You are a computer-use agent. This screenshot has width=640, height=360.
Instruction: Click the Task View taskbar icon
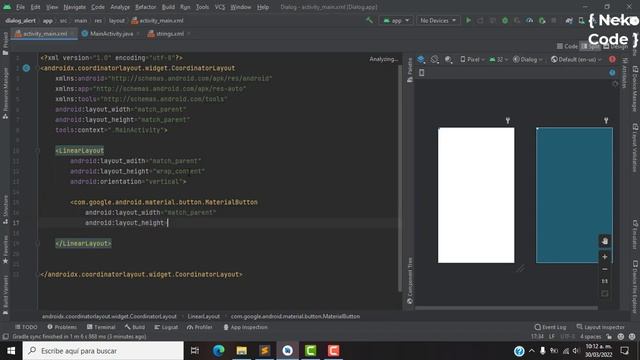point(195,351)
